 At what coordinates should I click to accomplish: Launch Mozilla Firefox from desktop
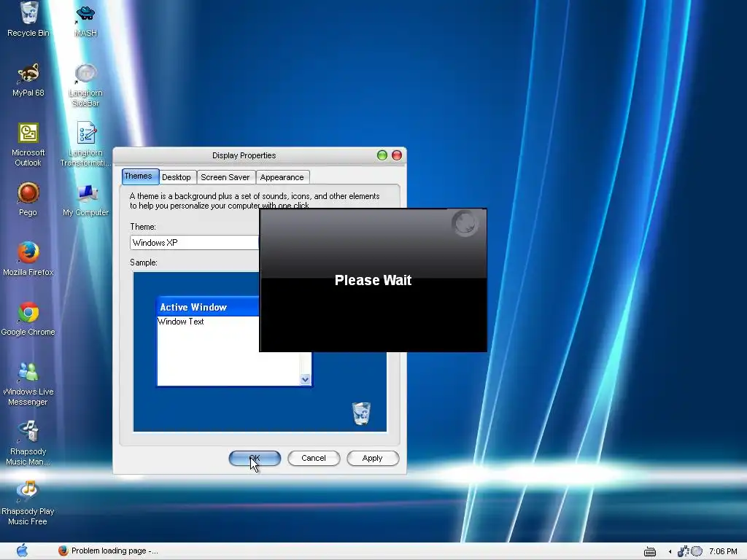pos(28,253)
